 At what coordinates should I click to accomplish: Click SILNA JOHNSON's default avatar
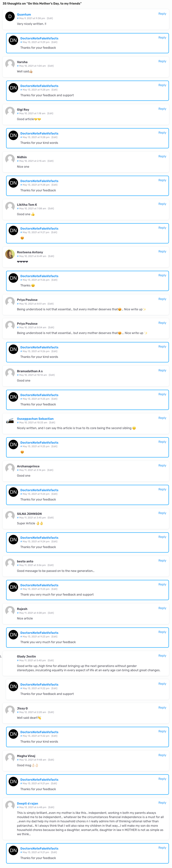[10, 516]
